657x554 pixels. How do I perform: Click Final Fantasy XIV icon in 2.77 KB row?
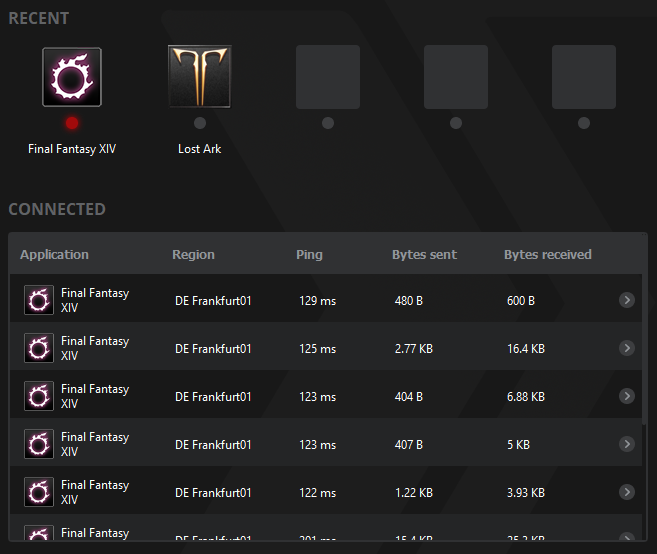click(39, 348)
